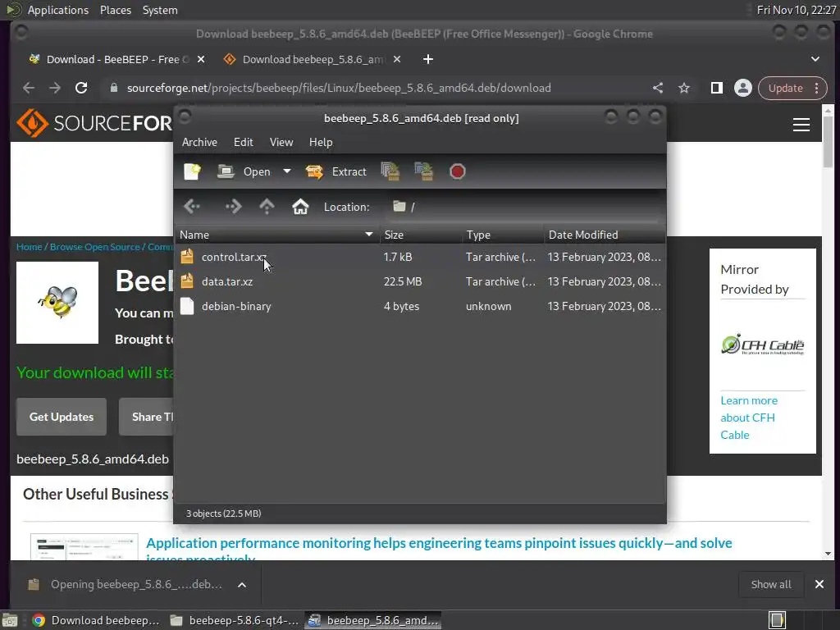The height and width of the screenshot is (630, 840).
Task: Go back in archive location history
Action: click(192, 207)
